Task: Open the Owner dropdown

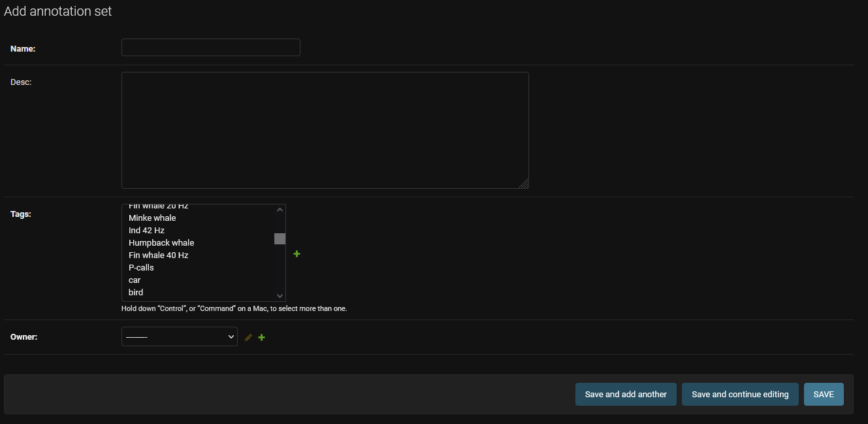Action: coord(179,336)
